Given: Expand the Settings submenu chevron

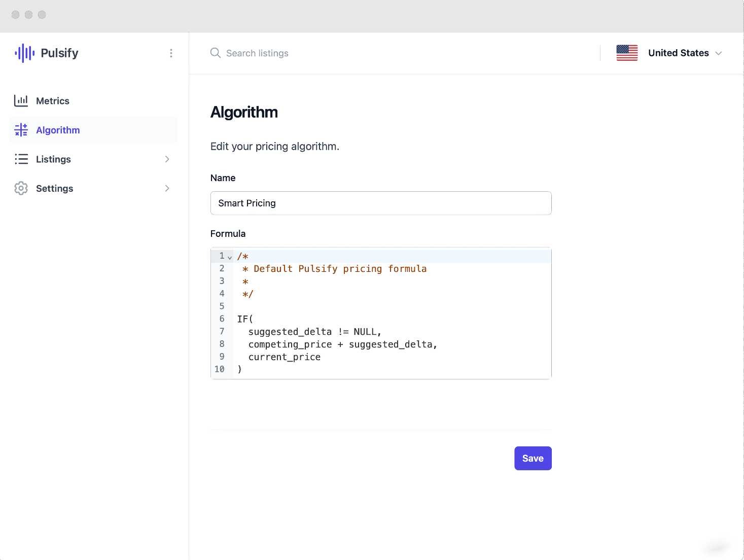Looking at the screenshot, I should 167,188.
